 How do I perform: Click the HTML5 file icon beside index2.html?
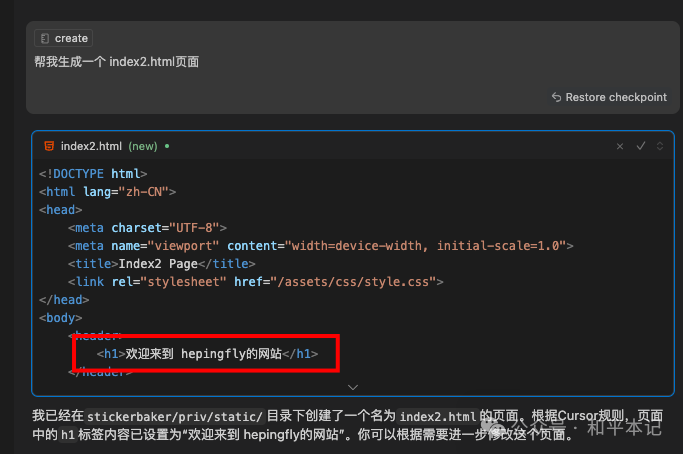48,146
